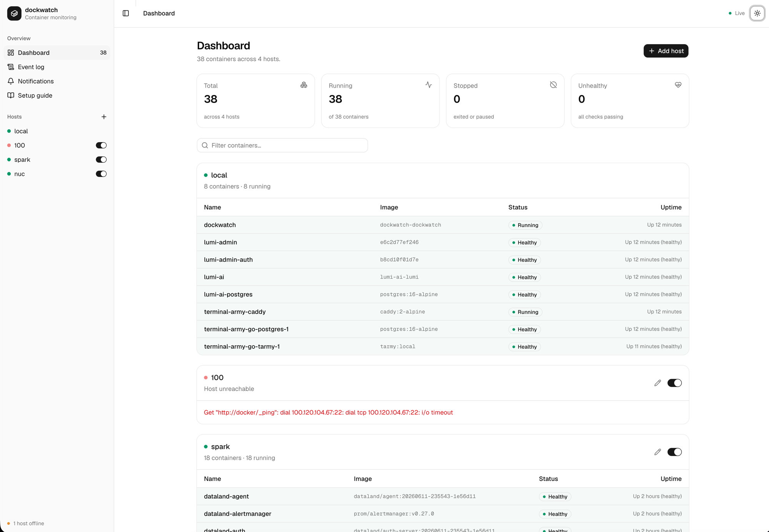Select host 100 in sidebar

20,145
